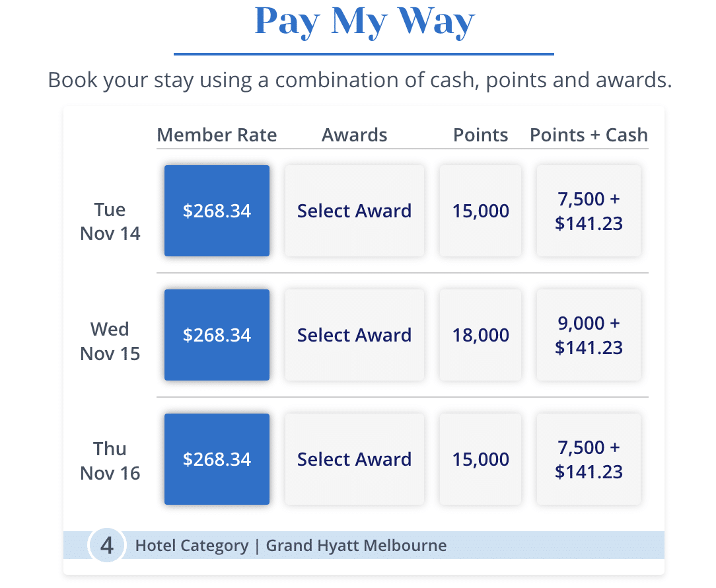The image size is (716, 588).
Task: Click the Pay My Way heading
Action: point(364,22)
